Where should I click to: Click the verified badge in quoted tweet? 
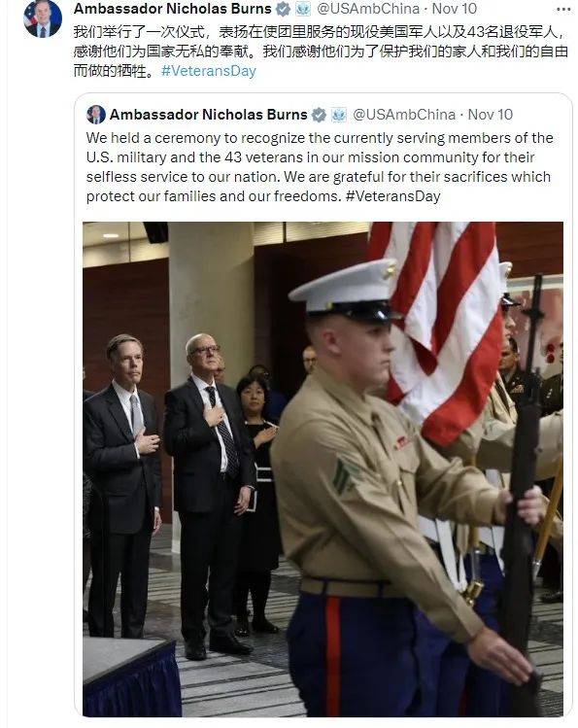point(319,115)
